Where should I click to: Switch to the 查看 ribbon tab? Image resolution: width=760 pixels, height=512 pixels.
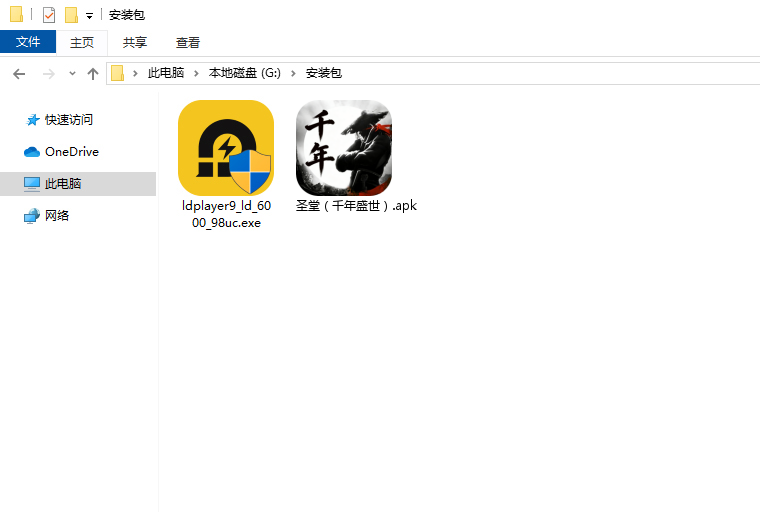coord(188,42)
